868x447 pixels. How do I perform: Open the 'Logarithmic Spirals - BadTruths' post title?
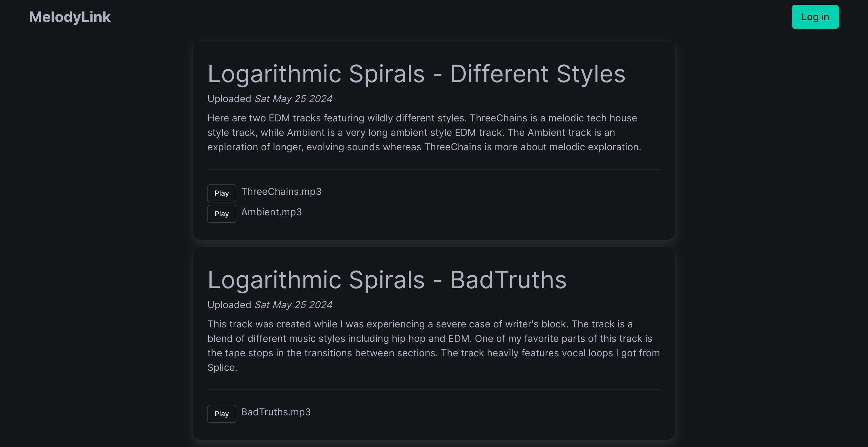pyautogui.click(x=387, y=280)
